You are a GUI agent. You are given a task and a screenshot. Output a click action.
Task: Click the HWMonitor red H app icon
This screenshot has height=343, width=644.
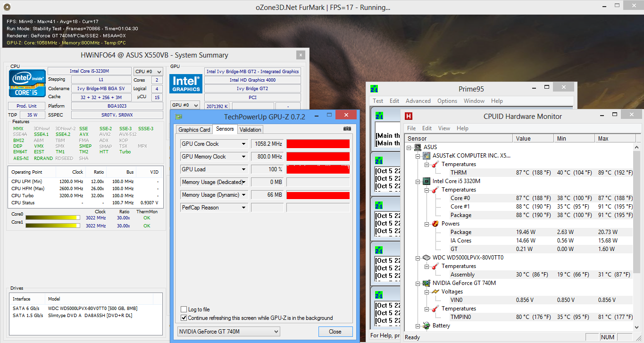tap(409, 116)
